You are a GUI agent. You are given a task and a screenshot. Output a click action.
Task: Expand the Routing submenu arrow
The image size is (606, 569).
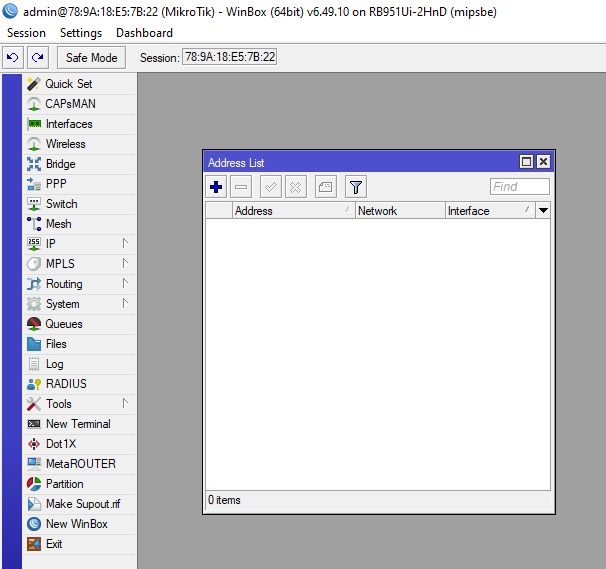coord(125,283)
